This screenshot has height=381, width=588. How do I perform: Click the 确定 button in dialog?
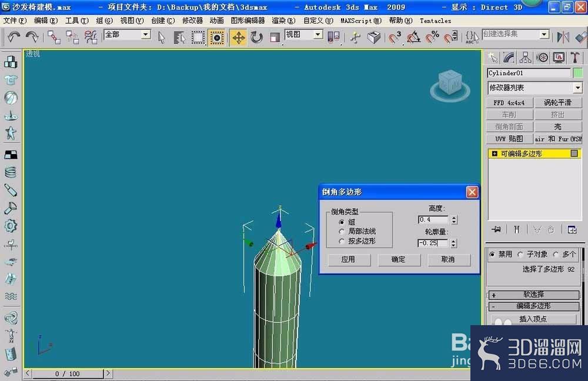399,259
